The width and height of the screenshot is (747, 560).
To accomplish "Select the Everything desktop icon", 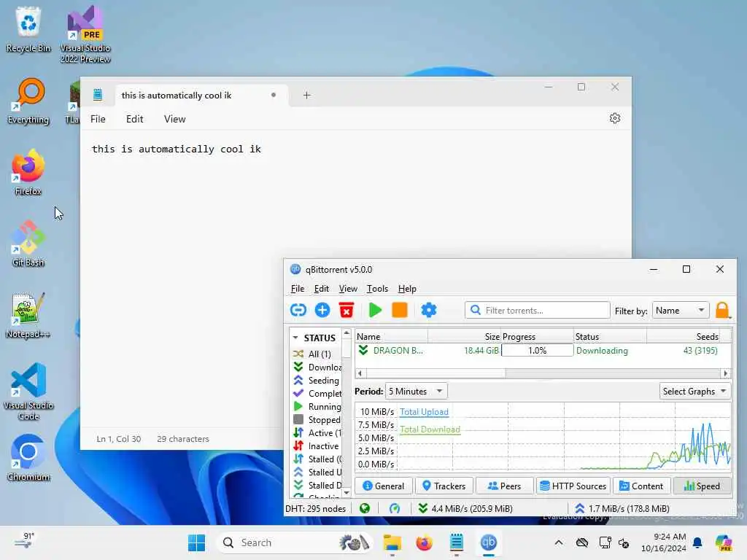I will click(x=28, y=101).
